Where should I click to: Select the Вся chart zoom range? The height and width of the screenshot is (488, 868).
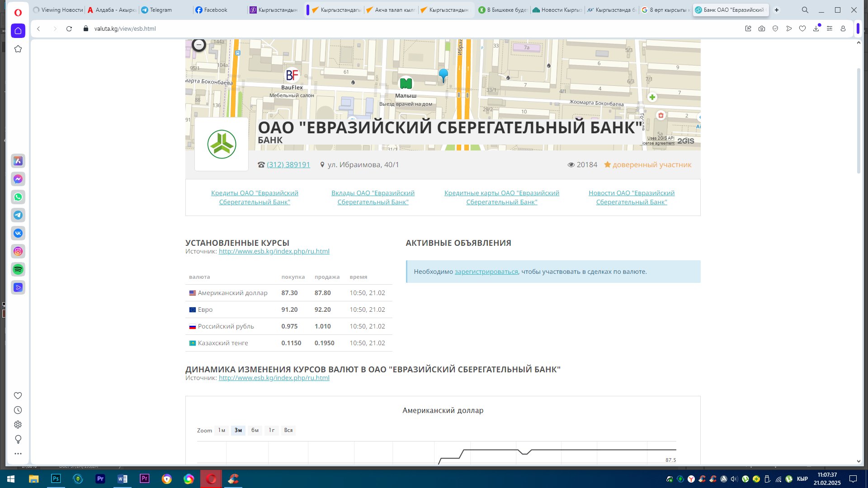(288, 430)
